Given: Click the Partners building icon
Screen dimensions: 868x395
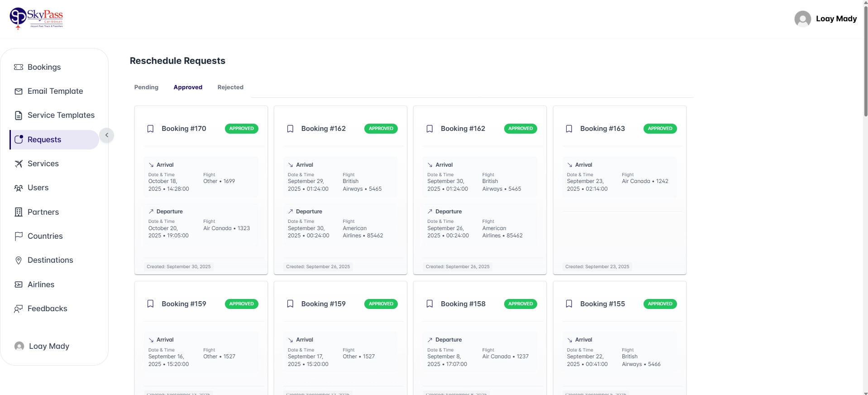Looking at the screenshot, I should point(19,212).
